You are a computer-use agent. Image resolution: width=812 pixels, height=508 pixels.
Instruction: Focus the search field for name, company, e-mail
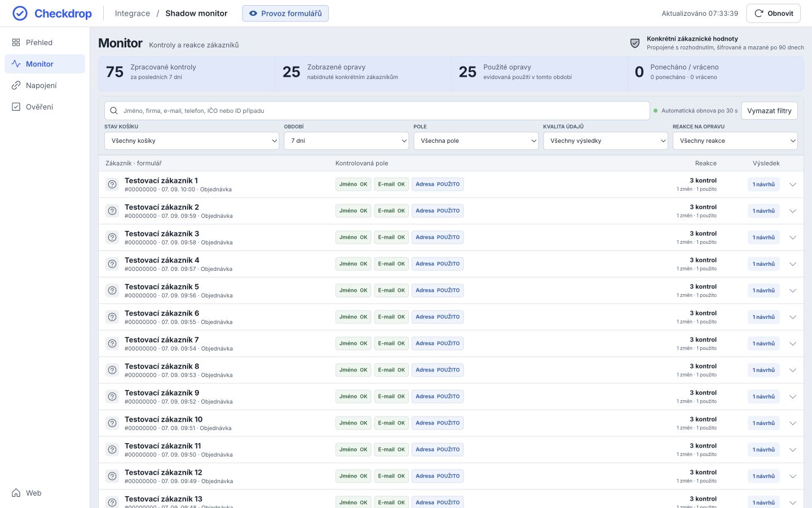coord(377,111)
